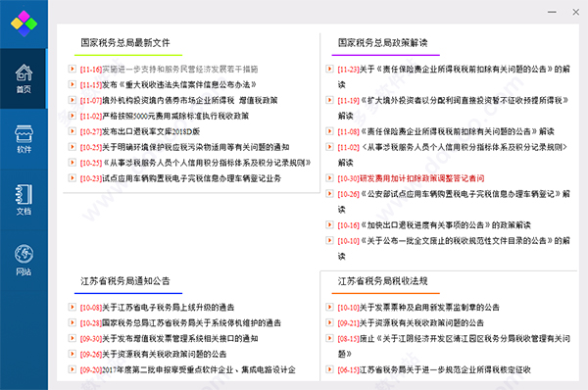
Task: Open [11-07] 境外机构投资境内债券市场 link
Action: point(179,101)
